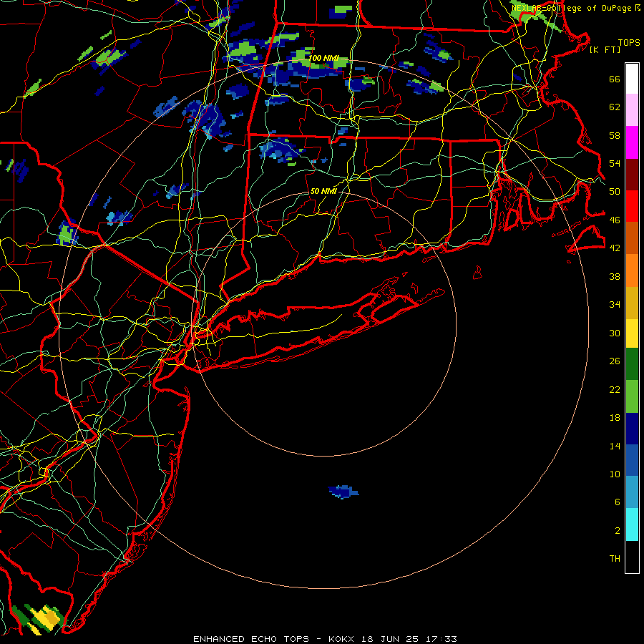Viewport: 644px width, 644px height.
Task: Click the 34 legend value
Action: [615, 304]
